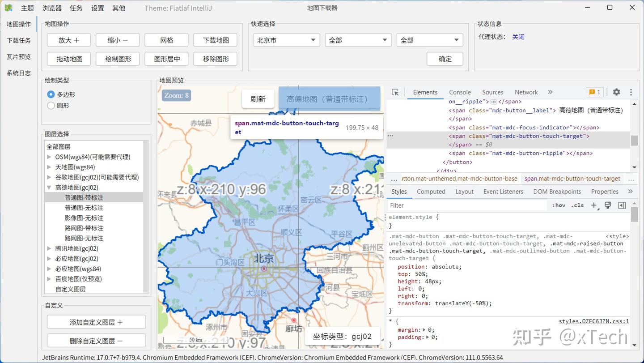Click the paint roller rendering emulation icon
This screenshot has width=644, height=363.
tap(607, 205)
